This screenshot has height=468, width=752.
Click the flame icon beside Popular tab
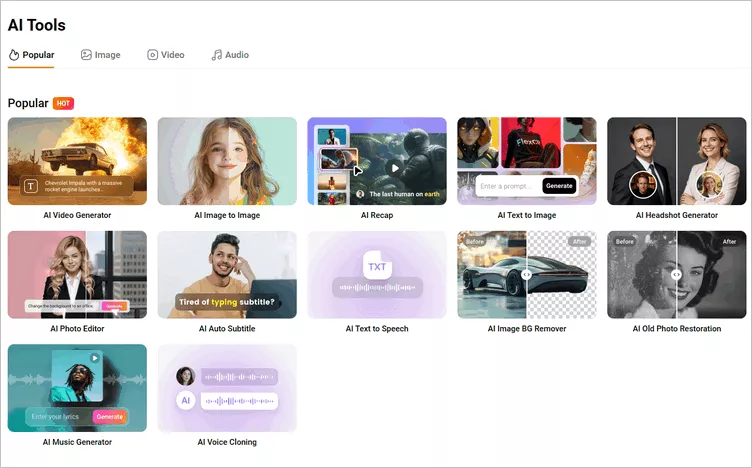(14, 55)
